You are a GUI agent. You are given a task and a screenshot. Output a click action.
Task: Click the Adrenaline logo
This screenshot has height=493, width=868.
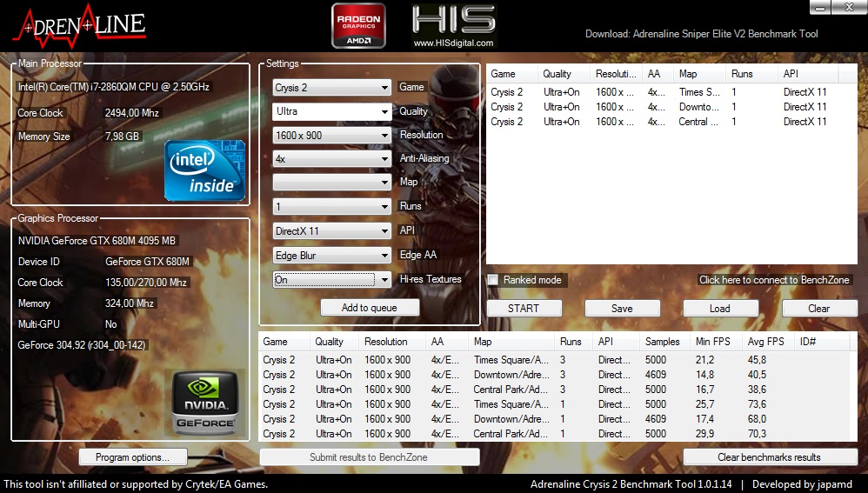[x=80, y=26]
